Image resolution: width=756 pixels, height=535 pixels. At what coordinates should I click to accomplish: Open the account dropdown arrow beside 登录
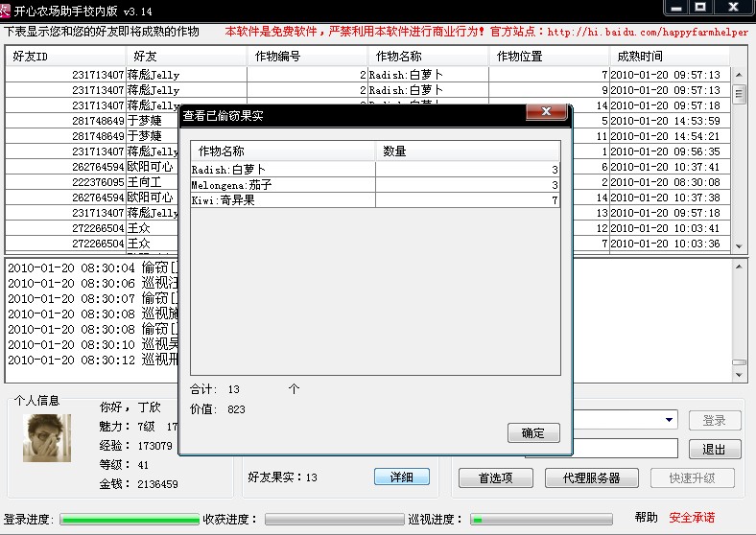669,421
